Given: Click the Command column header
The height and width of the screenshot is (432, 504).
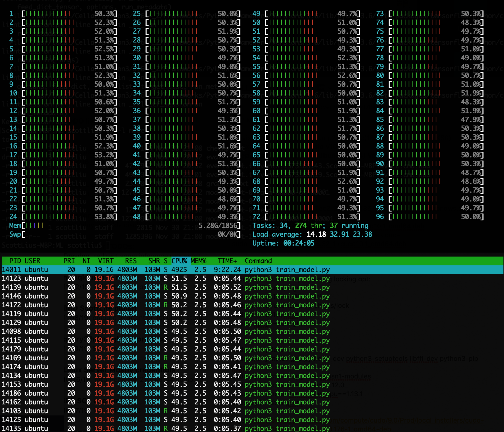Looking at the screenshot, I should (258, 261).
